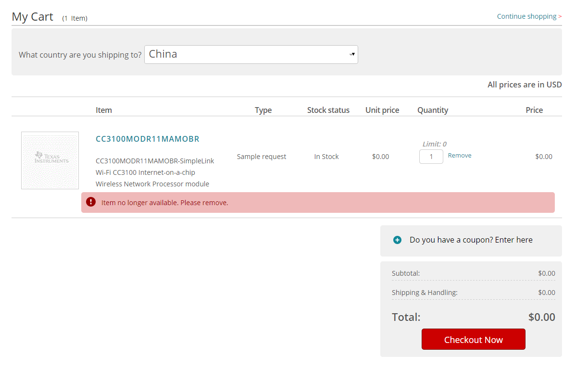
Task: Click the Checkout Now button
Action: [474, 339]
